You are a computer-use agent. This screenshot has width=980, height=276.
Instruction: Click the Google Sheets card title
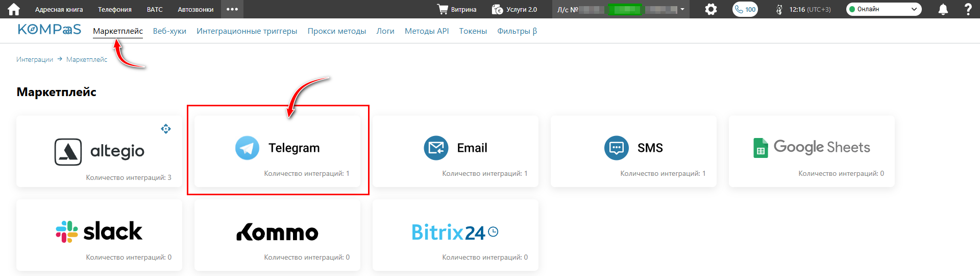tap(822, 147)
